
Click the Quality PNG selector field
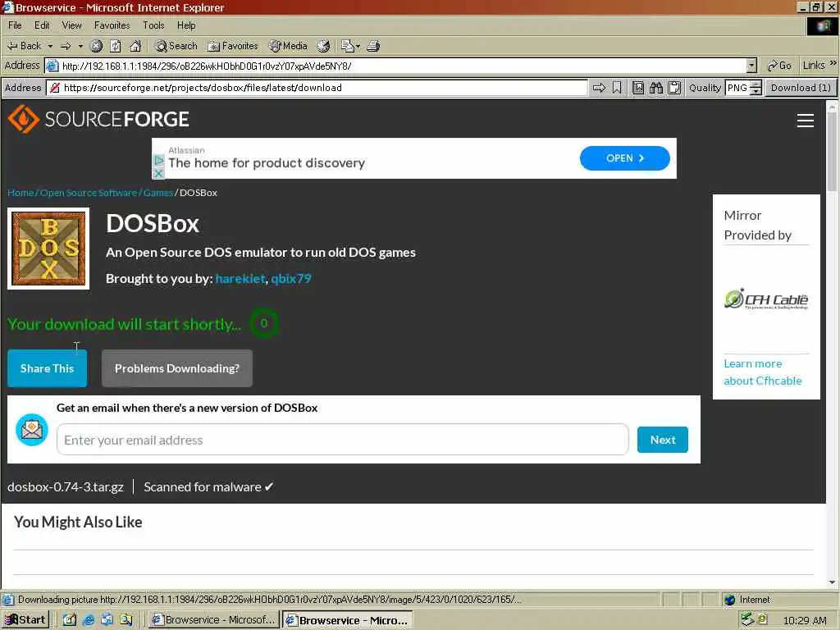pos(737,88)
